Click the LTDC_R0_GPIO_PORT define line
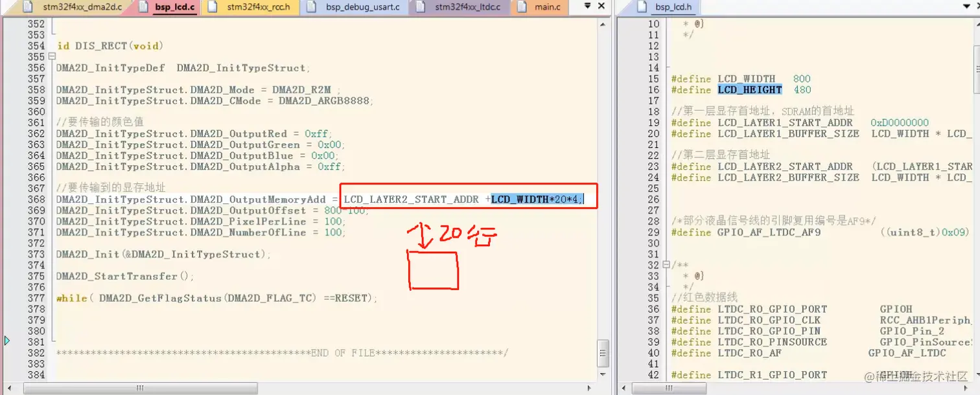Image resolution: width=980 pixels, height=395 pixels. 791,310
